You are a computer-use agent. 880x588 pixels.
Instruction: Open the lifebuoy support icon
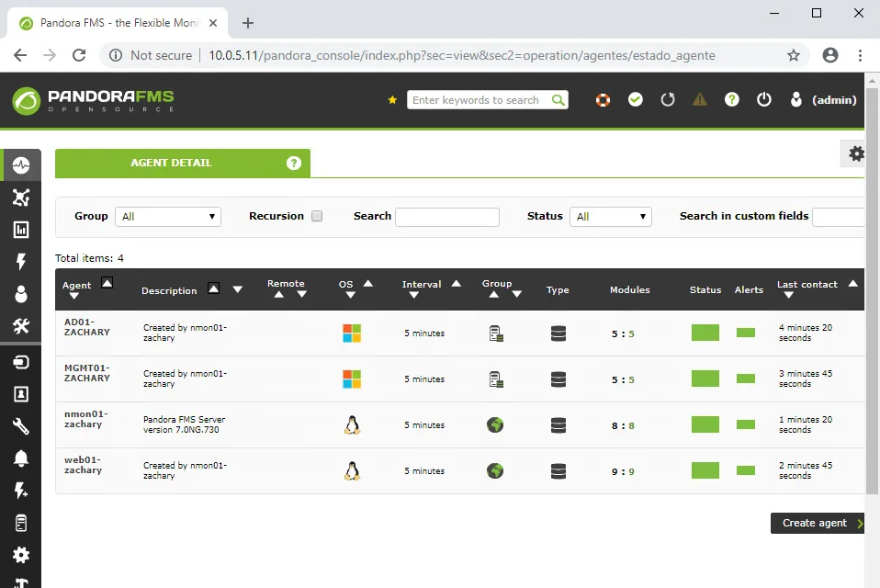[x=603, y=100]
